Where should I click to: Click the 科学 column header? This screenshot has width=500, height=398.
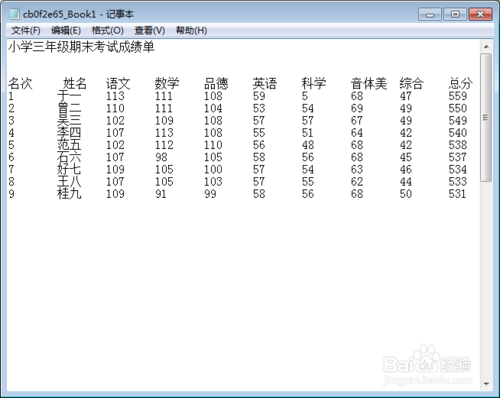click(314, 83)
